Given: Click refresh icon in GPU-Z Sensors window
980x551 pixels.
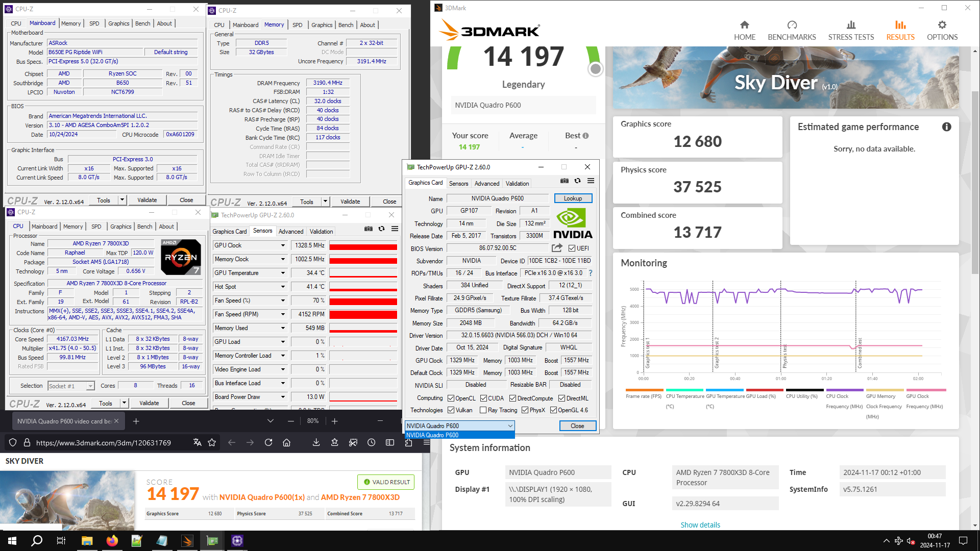Looking at the screenshot, I should [381, 229].
